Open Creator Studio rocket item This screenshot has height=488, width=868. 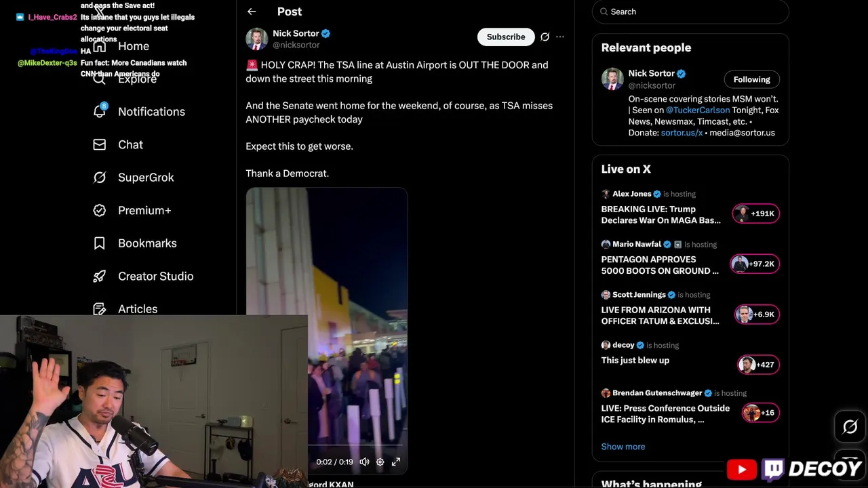pos(143,277)
